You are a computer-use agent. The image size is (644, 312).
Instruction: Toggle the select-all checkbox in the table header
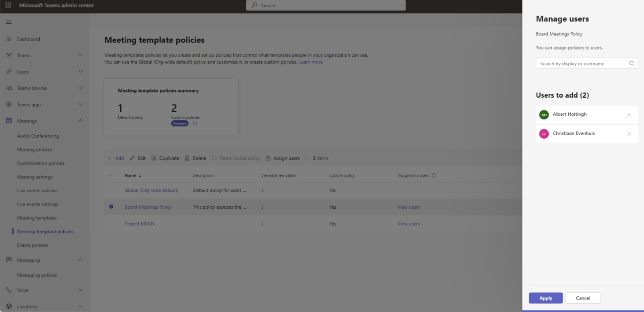point(110,175)
